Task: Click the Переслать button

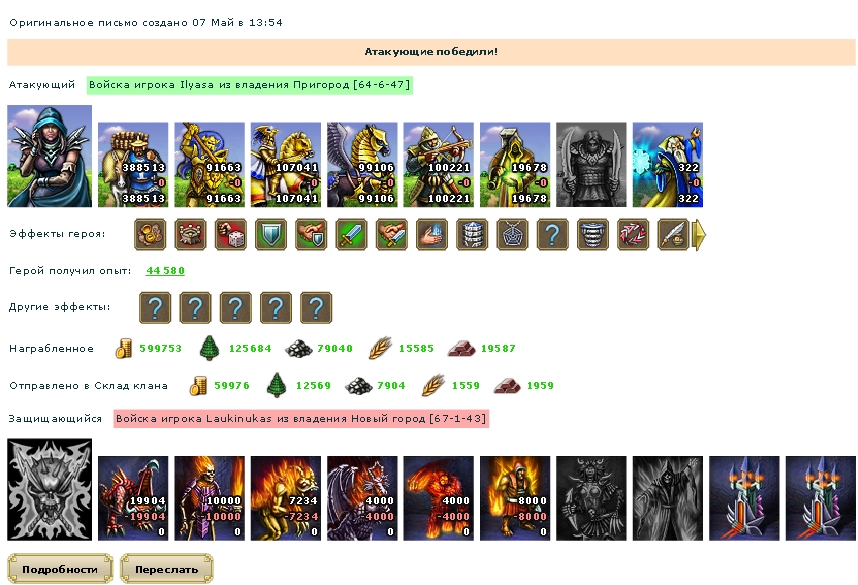Action: point(166,569)
